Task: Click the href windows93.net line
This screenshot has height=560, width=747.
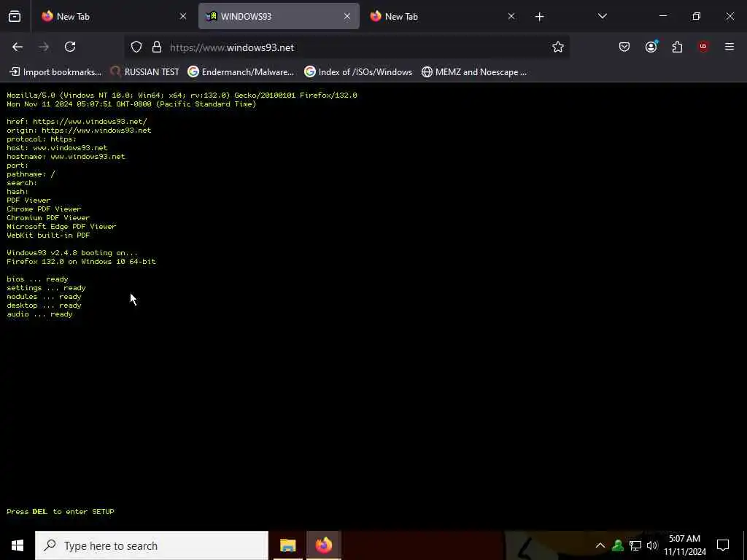Action: [77, 122]
